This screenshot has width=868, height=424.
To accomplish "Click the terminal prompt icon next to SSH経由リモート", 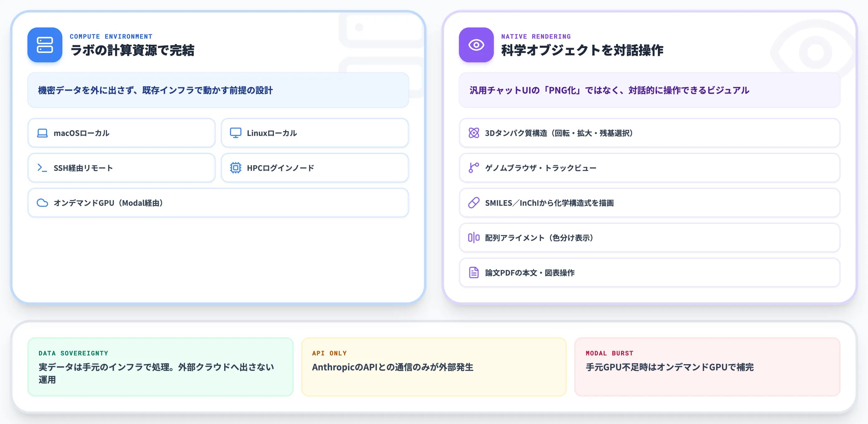I will tap(42, 167).
